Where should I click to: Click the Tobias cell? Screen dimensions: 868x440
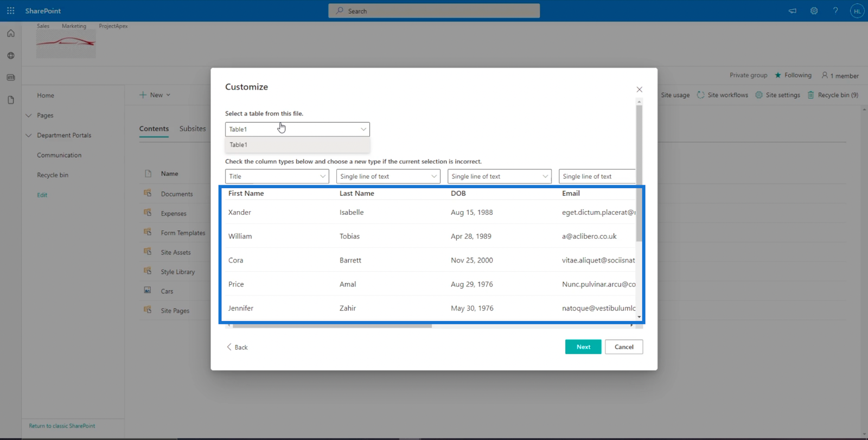click(349, 236)
